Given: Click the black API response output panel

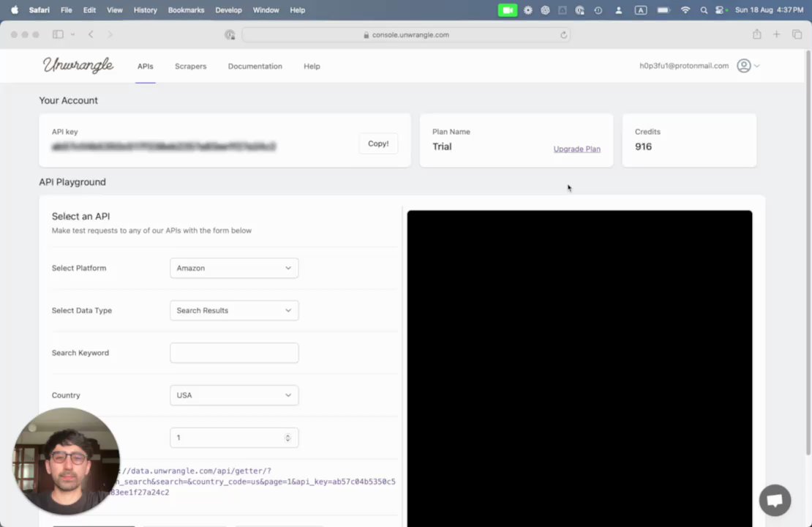Looking at the screenshot, I should pyautogui.click(x=579, y=368).
